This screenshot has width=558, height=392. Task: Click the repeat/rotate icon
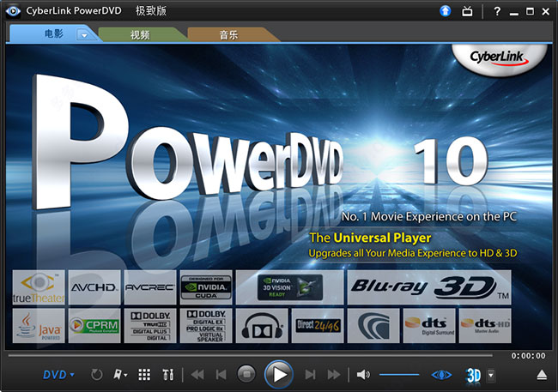[97, 375]
